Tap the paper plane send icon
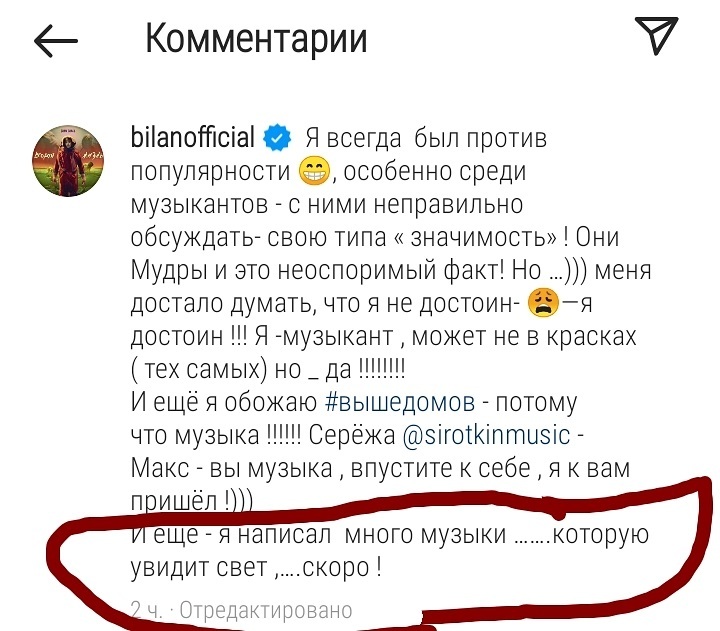Viewport: 720px width, 631px height. [x=657, y=36]
